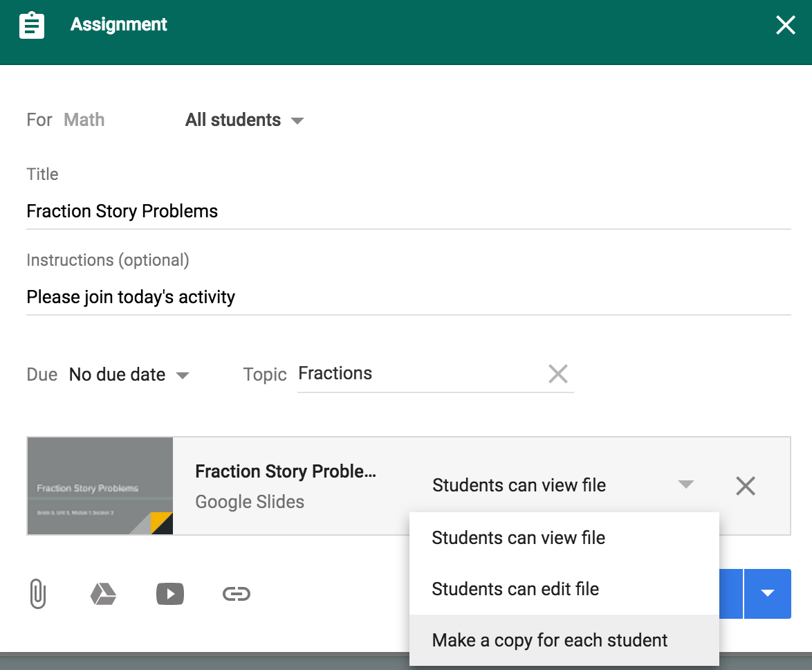Select Students can view file option
This screenshot has width=812, height=670.
tap(518, 538)
